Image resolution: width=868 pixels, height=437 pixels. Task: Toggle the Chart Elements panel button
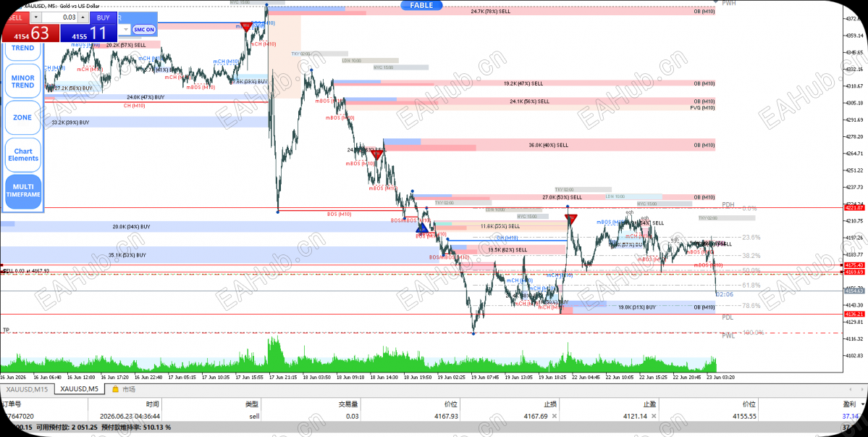[22, 154]
